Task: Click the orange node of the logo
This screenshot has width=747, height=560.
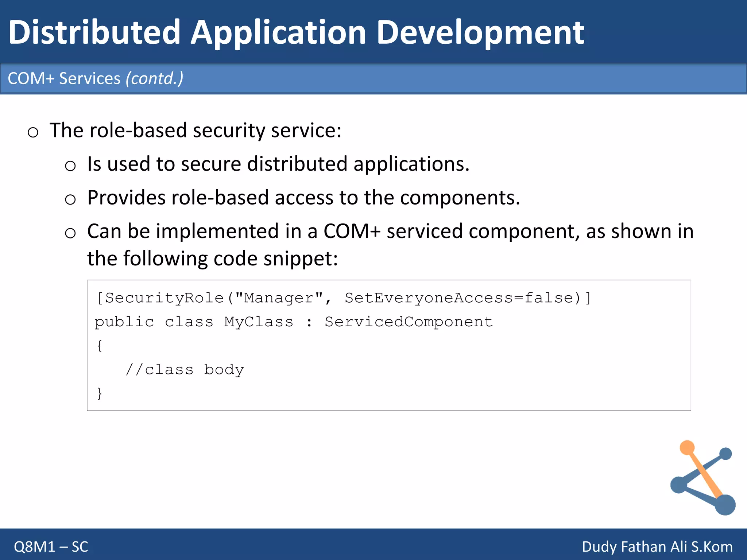Action: tap(687, 448)
